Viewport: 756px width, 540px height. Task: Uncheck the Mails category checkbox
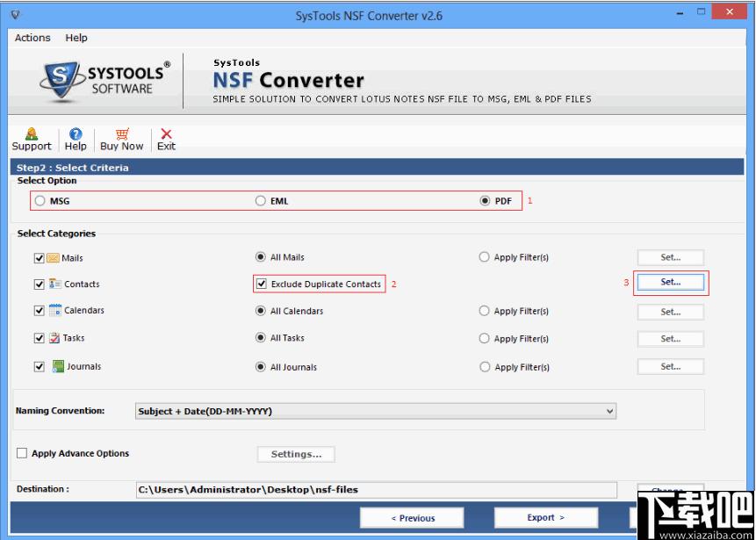(x=39, y=258)
